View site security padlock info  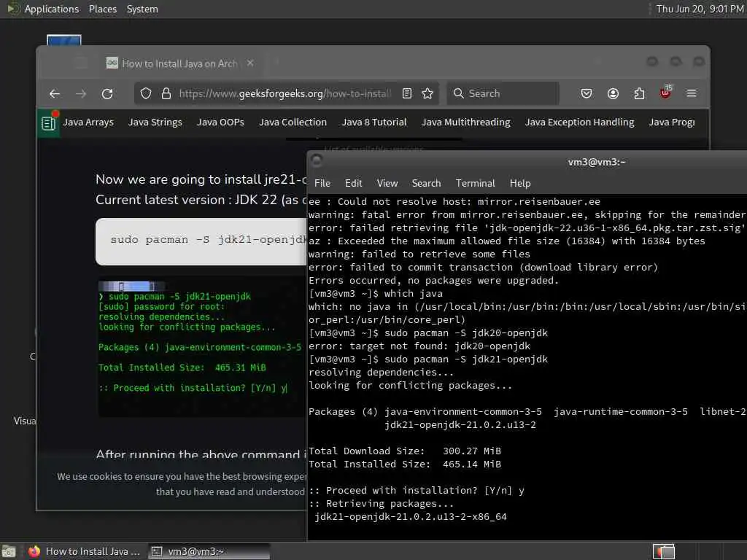point(166,94)
